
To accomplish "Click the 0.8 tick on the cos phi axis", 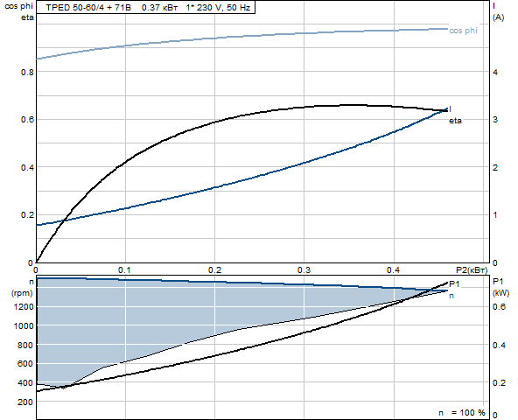I will pyautogui.click(x=27, y=72).
